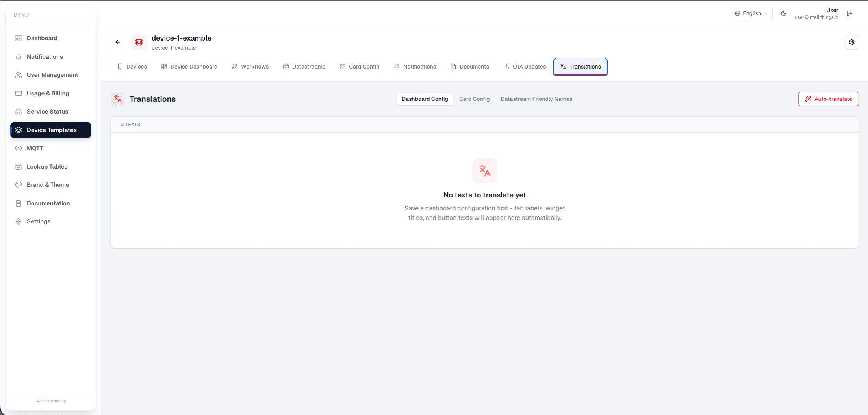This screenshot has width=868, height=415.
Task: Toggle dark mode with the moon icon
Action: pyautogui.click(x=784, y=13)
